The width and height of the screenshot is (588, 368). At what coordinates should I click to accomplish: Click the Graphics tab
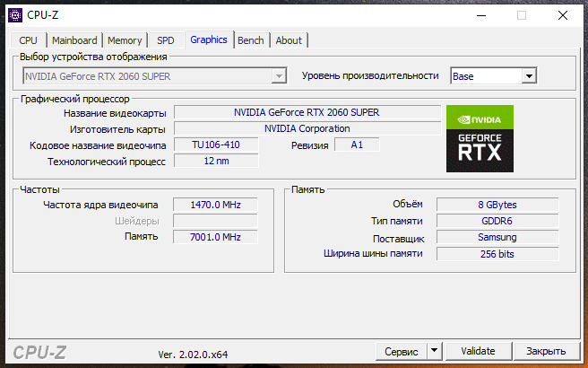pyautogui.click(x=209, y=39)
